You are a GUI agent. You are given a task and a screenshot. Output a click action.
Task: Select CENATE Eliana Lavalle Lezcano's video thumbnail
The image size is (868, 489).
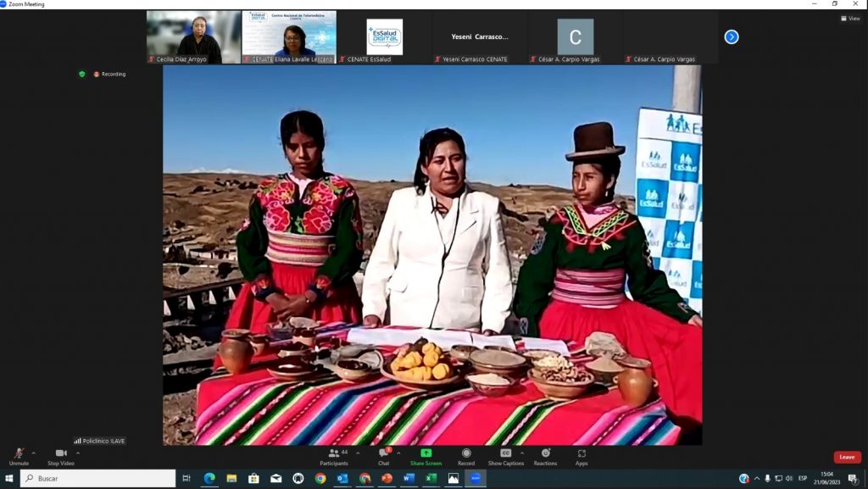click(289, 37)
